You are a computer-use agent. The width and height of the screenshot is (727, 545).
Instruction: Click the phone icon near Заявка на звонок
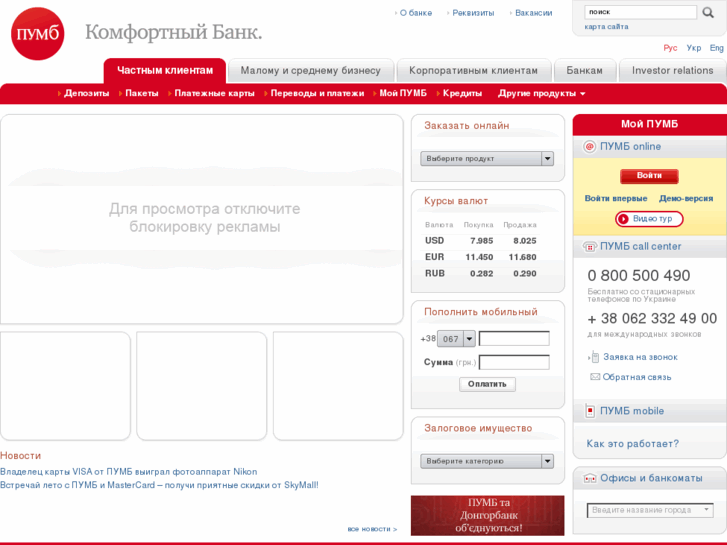pyautogui.click(x=595, y=357)
